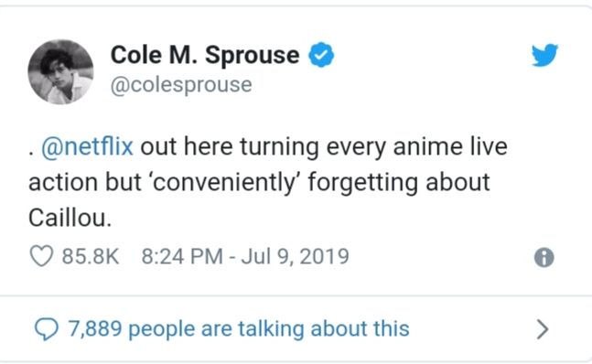592x364 pixels.
Task: Click blank space in the bottom conversation bar
Action: [472, 329]
